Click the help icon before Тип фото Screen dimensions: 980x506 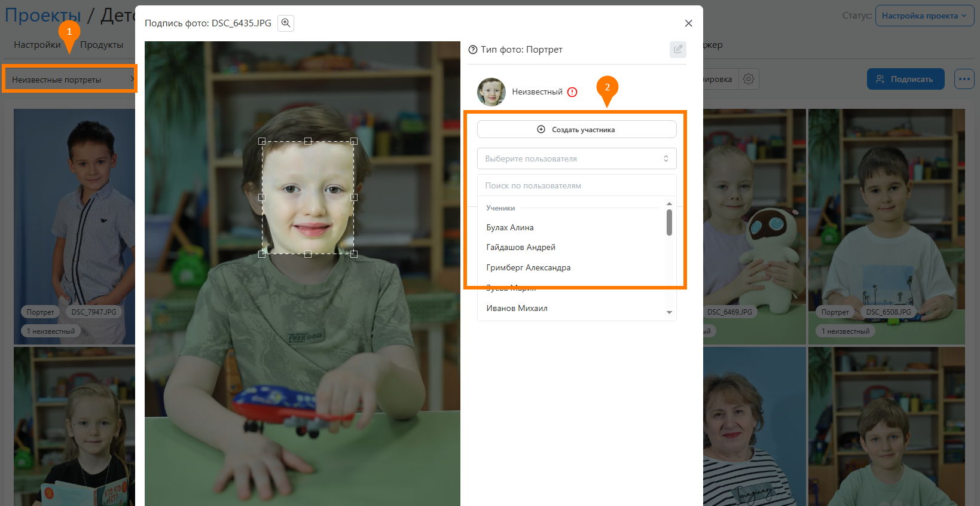tap(473, 50)
